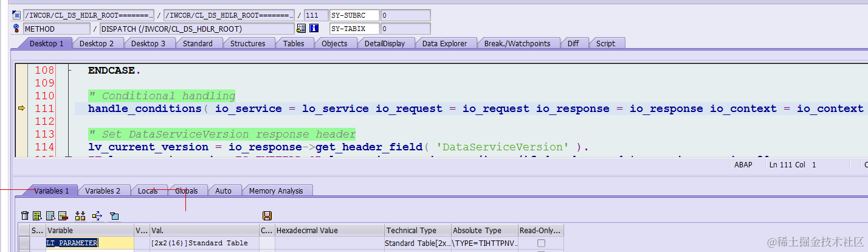This screenshot has height=252, width=868.
Task: Switch to the Desktop 2 tab
Action: [x=97, y=43]
